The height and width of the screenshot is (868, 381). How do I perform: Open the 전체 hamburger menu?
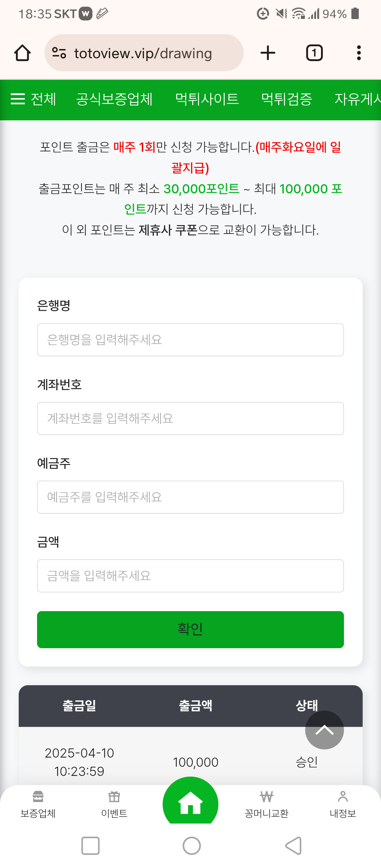33,99
